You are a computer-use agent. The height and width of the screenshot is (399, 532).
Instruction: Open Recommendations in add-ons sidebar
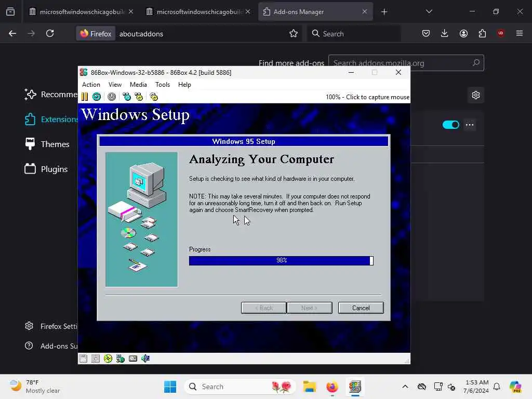pyautogui.click(x=51, y=95)
